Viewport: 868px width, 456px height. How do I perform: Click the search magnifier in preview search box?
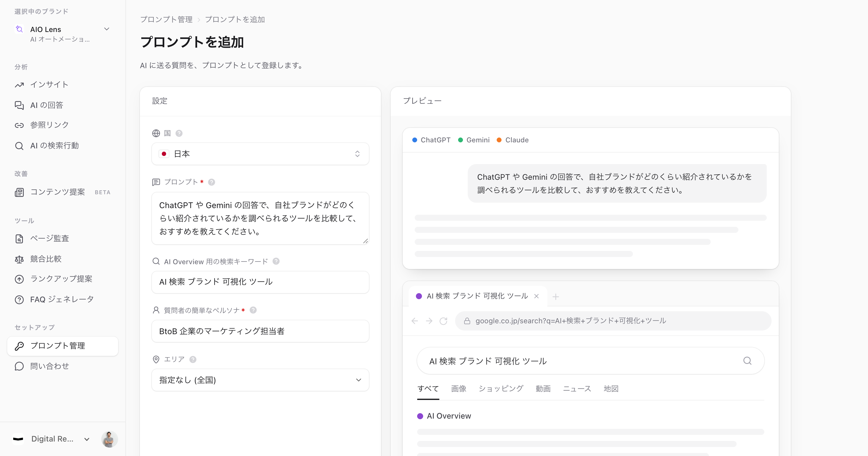coord(747,361)
